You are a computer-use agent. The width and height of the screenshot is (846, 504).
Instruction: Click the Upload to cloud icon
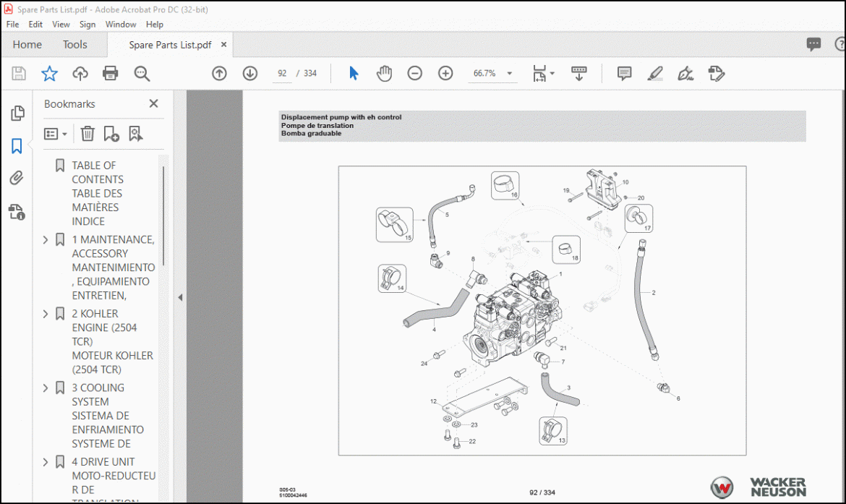(80, 73)
